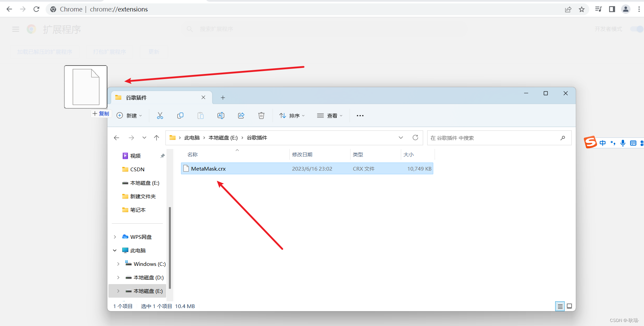Sort by the 大小 column header
644x326 pixels.
pos(418,154)
